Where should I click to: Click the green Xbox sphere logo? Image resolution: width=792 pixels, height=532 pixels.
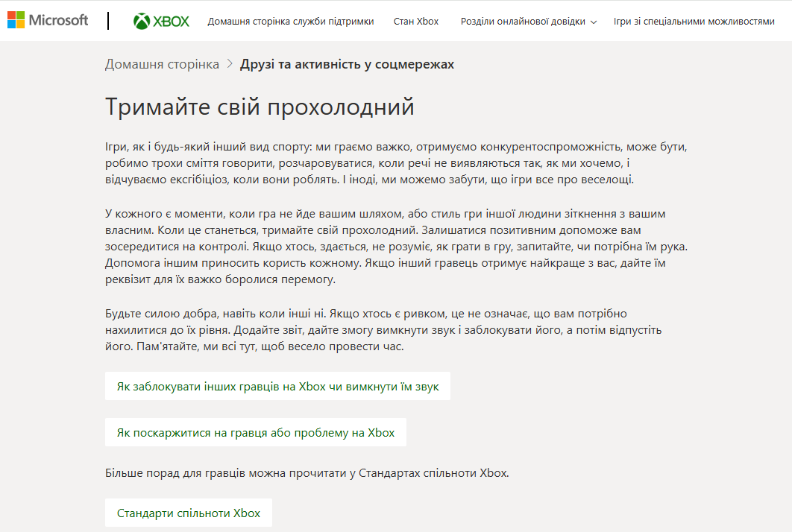click(142, 22)
